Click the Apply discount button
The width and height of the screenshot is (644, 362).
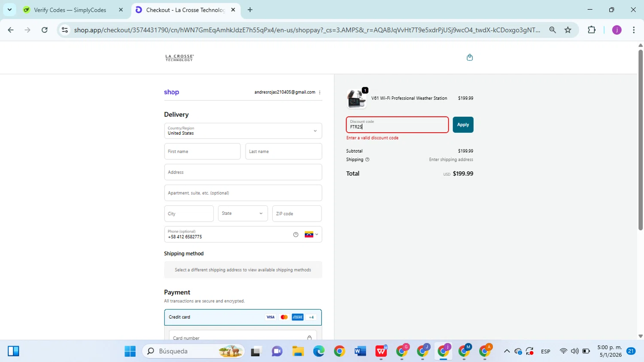(463, 125)
